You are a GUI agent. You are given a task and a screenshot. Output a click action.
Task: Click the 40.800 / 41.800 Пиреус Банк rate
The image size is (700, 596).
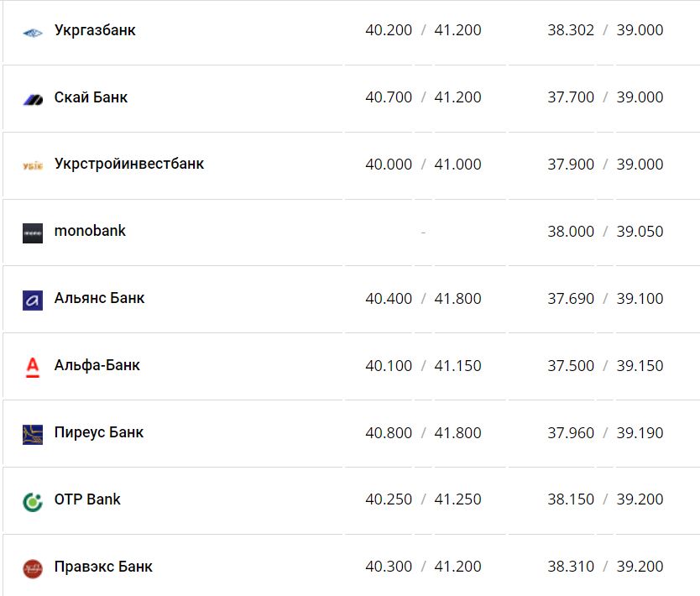[423, 433]
